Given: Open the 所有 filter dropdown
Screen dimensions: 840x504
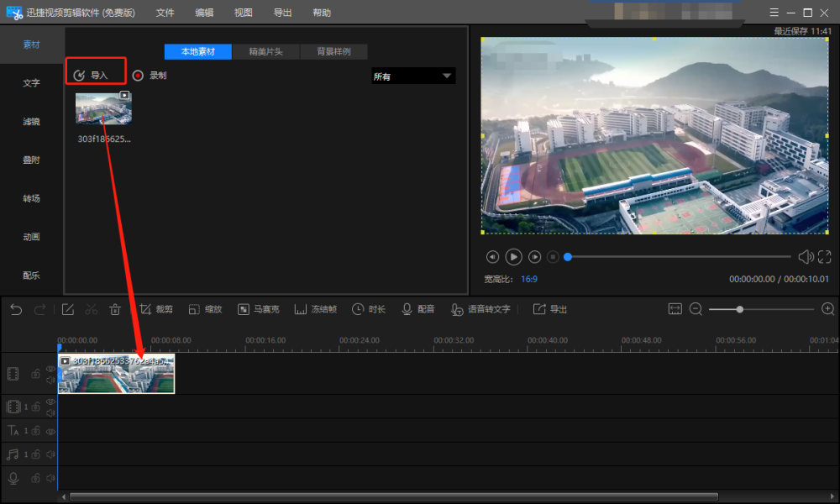Looking at the screenshot, I should coord(413,76).
